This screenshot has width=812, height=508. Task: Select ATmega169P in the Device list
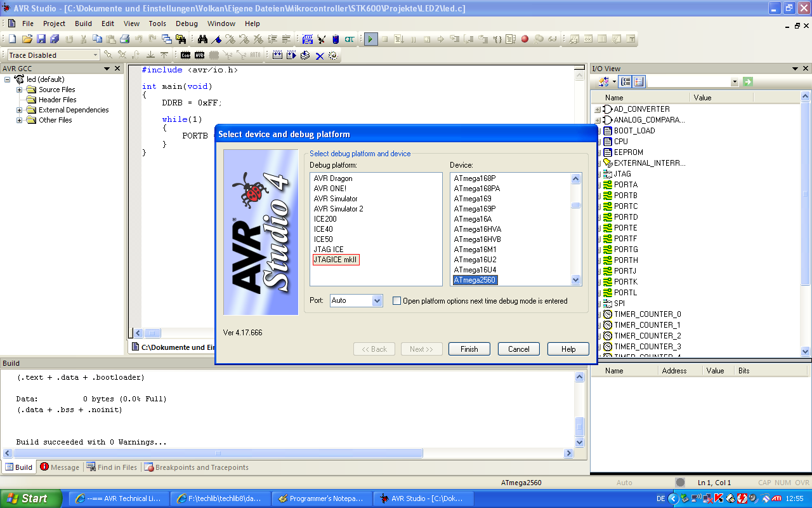pos(475,209)
